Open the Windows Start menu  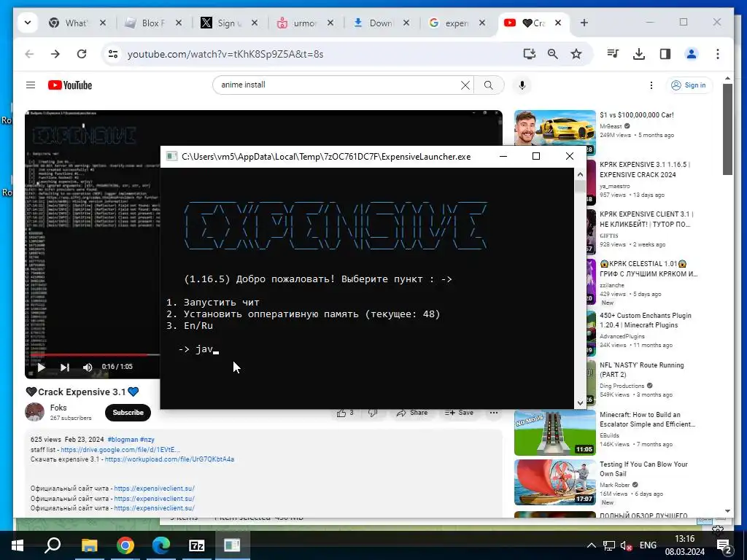18,545
